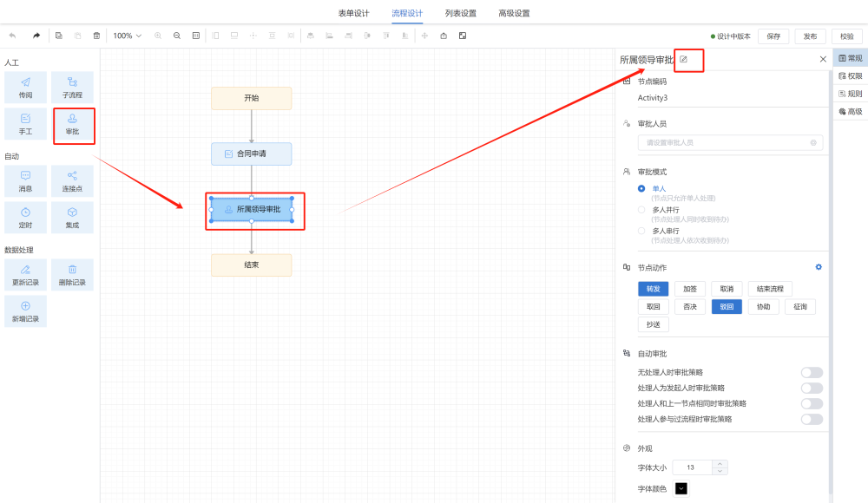The height and width of the screenshot is (503, 868).
Task: Open node action settings gear icon
Action: [x=818, y=267]
